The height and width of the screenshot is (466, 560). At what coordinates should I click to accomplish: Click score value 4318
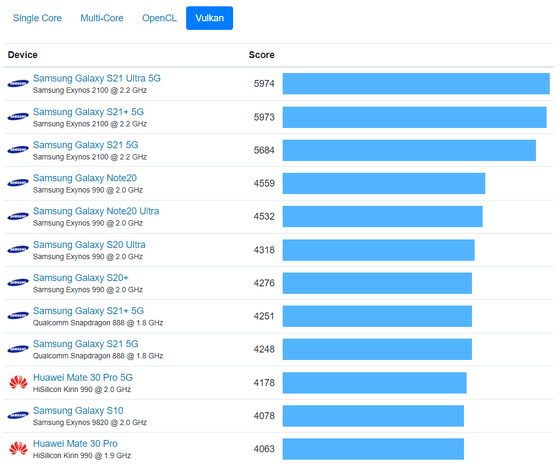[x=264, y=250]
